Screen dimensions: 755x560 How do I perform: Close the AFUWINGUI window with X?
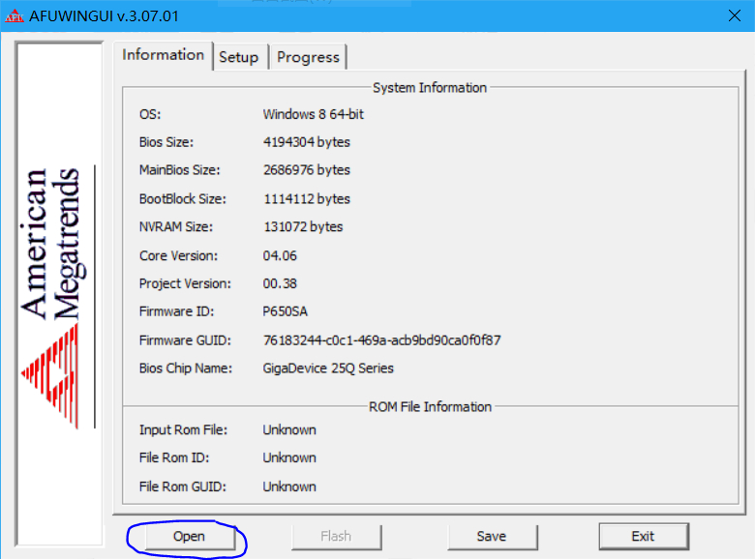[x=735, y=15]
